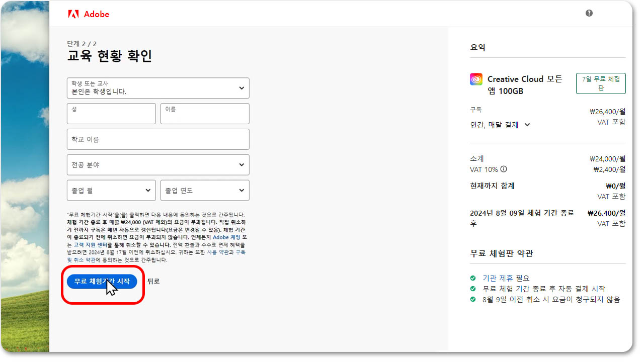This screenshot has width=644, height=362.
Task: Click the 현재까지 합계 label
Action: (x=492, y=186)
